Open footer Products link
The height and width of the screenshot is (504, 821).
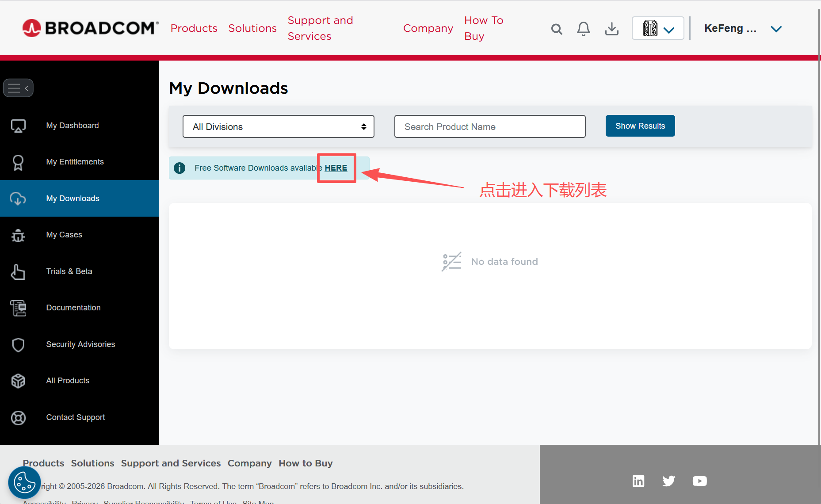43,463
